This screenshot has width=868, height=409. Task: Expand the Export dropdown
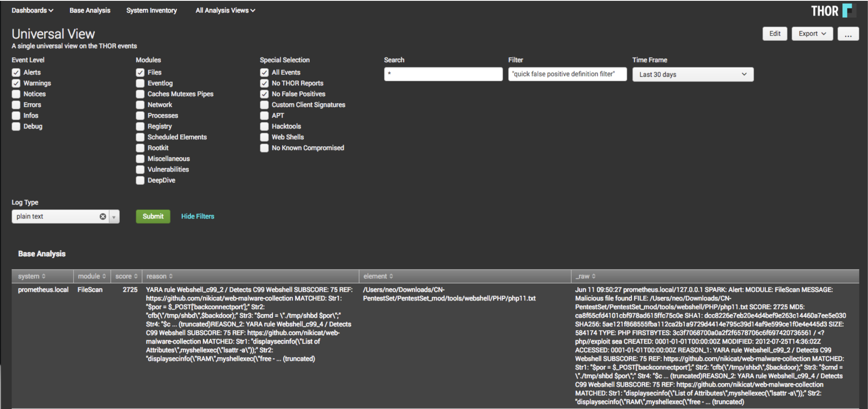click(x=812, y=34)
